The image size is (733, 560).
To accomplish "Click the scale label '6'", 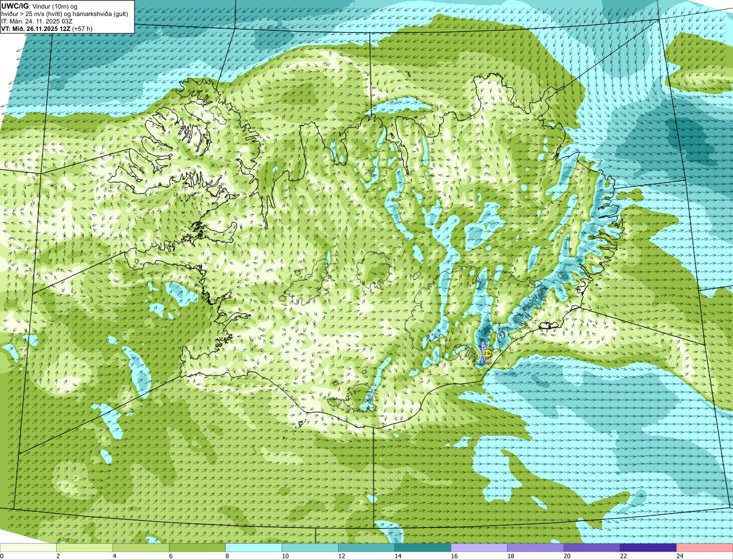I will (171, 556).
